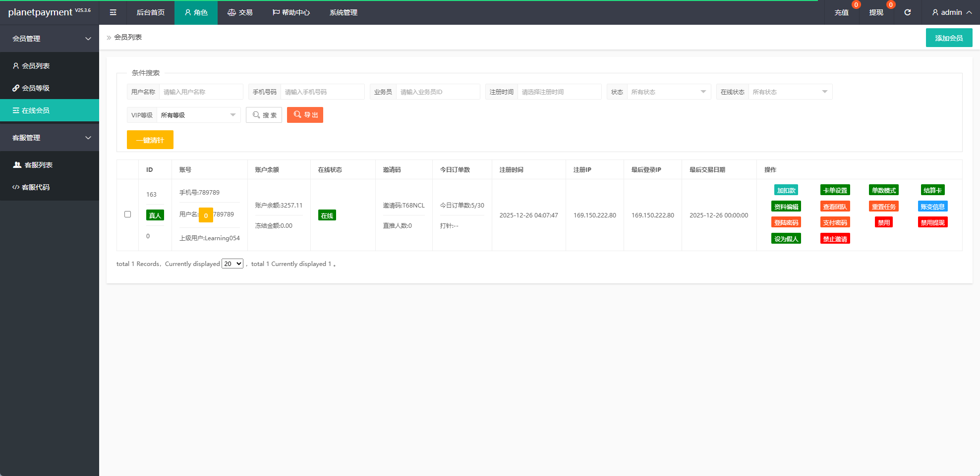Click the 添加会员 button
Image resolution: width=980 pixels, height=476 pixels.
(949, 38)
